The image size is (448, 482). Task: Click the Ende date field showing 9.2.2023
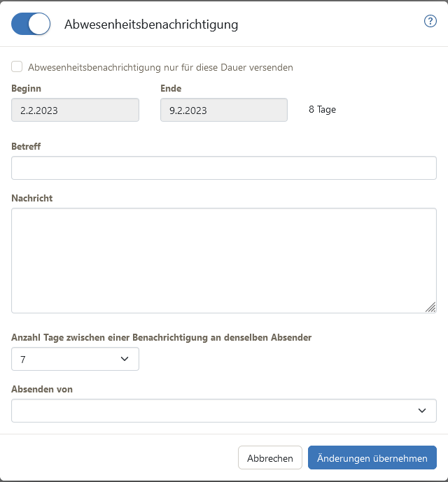[224, 110]
